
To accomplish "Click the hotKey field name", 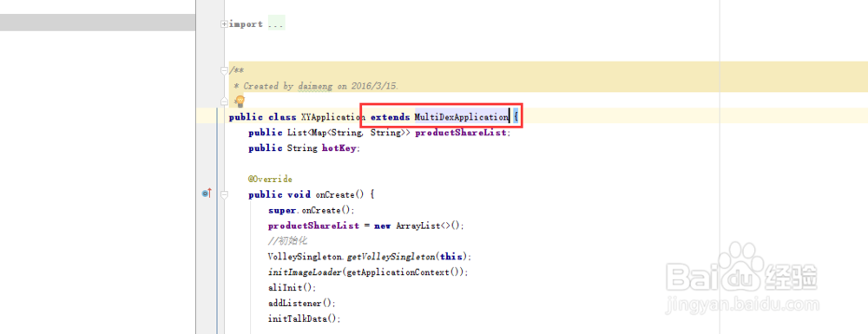I will pos(340,148).
